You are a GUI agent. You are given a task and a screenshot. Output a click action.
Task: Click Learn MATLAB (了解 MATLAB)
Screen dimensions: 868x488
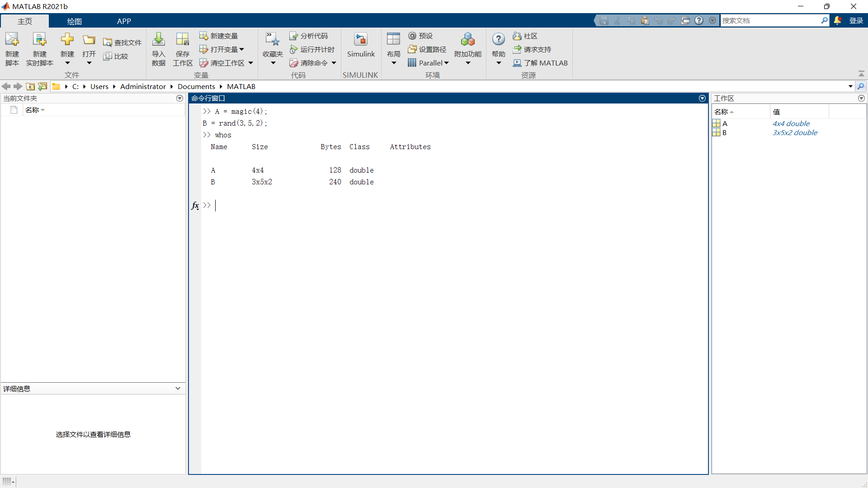coord(540,63)
